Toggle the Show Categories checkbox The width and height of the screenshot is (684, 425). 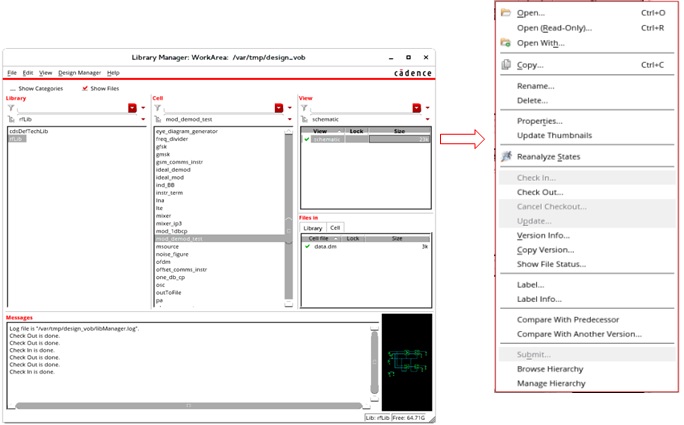pyautogui.click(x=13, y=89)
